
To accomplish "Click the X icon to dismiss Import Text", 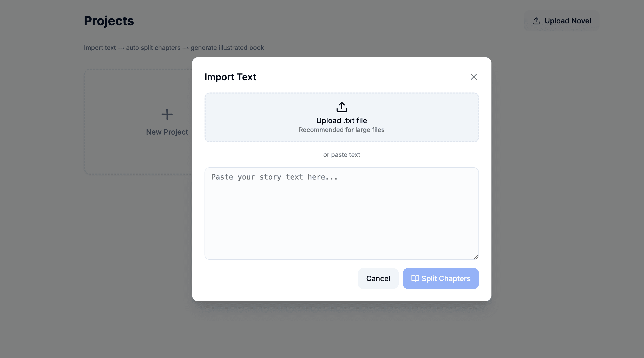I will coord(473,77).
